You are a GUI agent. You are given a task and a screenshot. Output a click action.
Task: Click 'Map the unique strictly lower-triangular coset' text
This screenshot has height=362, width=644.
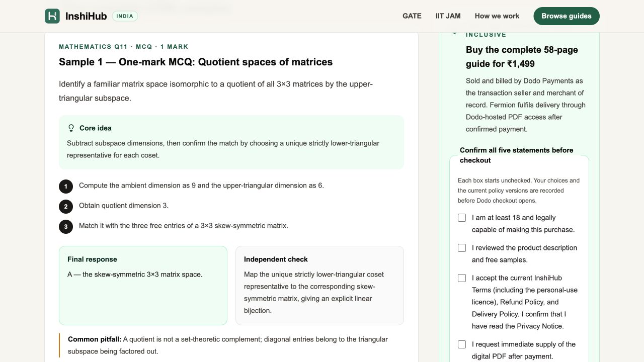(314, 293)
